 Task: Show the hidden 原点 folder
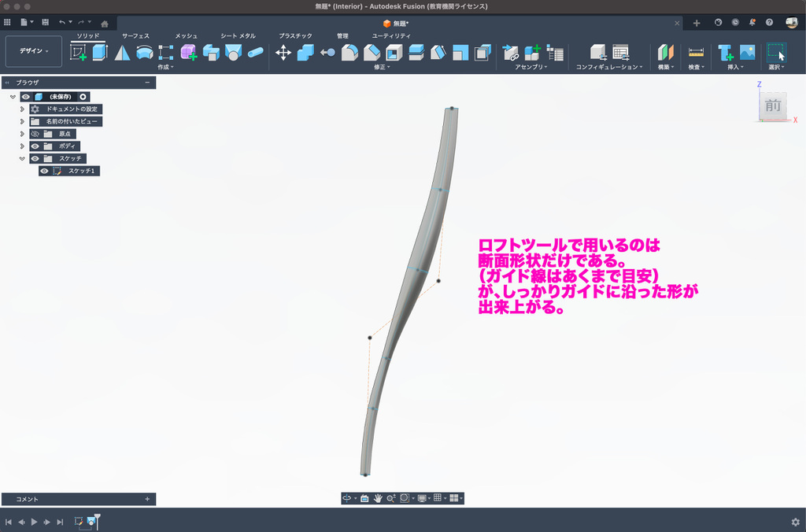click(35, 134)
